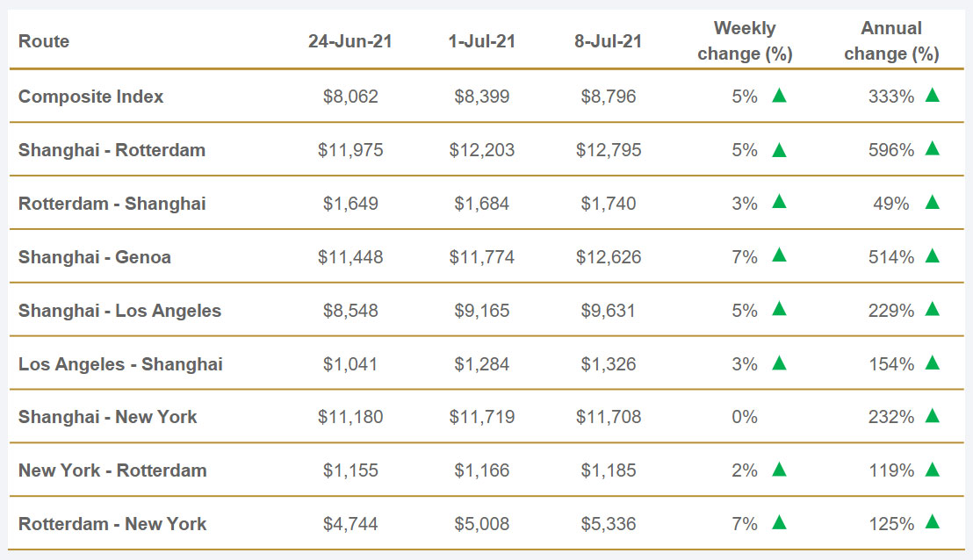Click the $12,626 value for Shanghai - Genoa
The height and width of the screenshot is (560, 973).
tap(609, 257)
